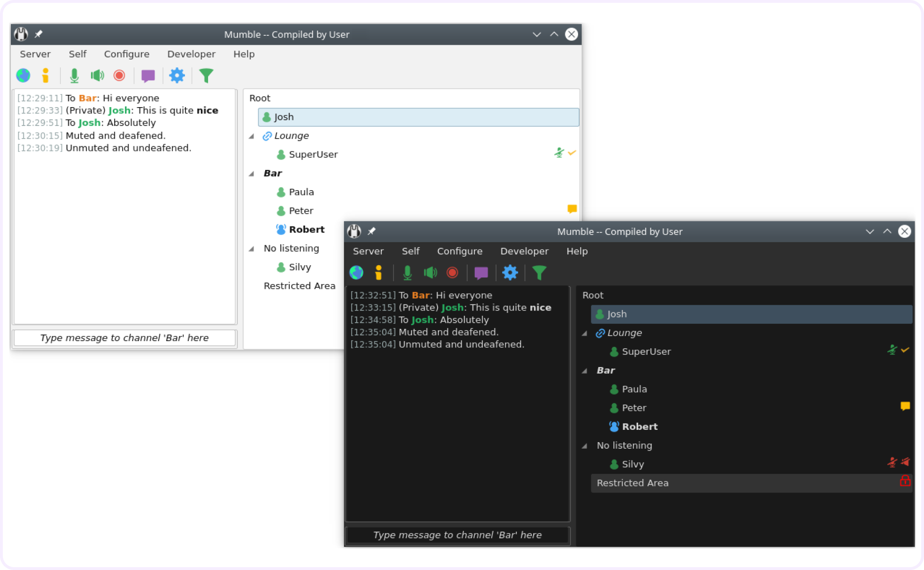Mute microphone in dark window toolbar
Image resolution: width=924 pixels, height=570 pixels.
pyautogui.click(x=407, y=273)
